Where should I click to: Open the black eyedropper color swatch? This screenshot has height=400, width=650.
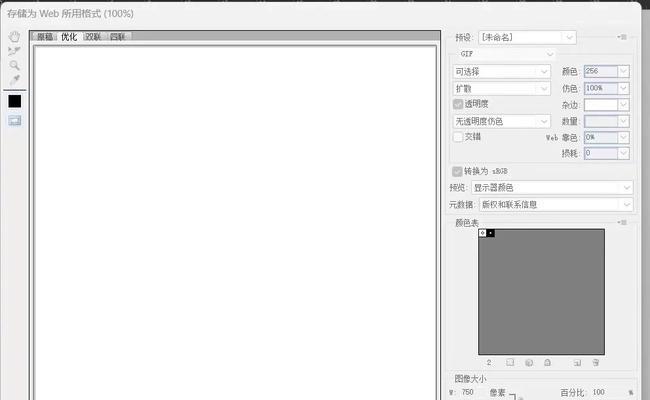tap(15, 101)
